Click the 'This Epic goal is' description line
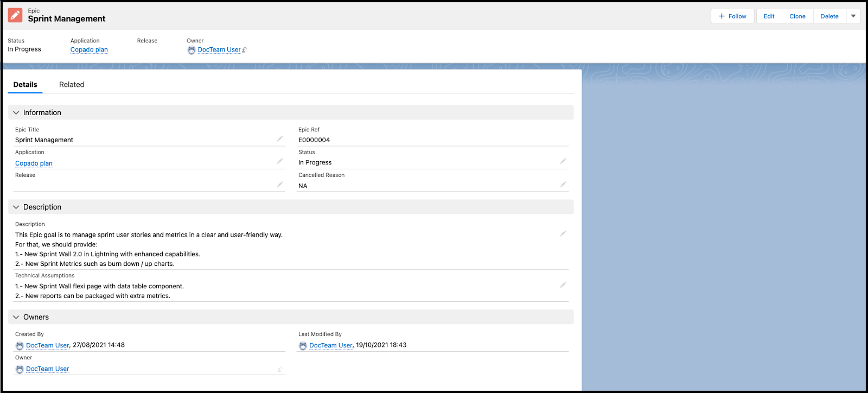 [x=149, y=235]
